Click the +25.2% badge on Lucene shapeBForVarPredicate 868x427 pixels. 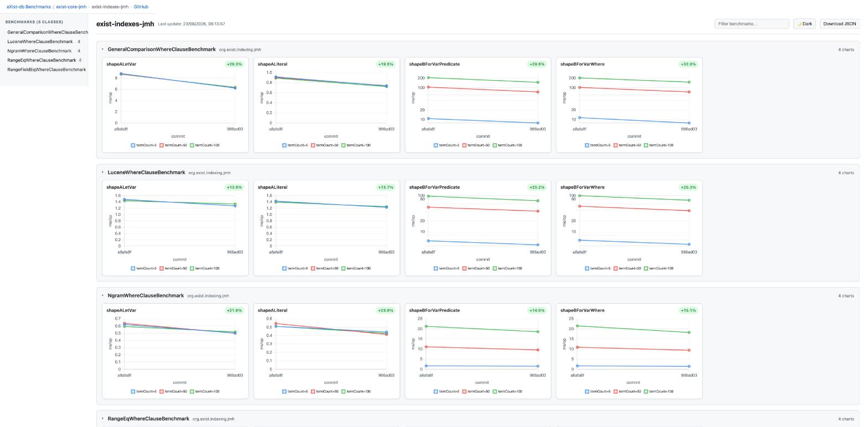point(537,187)
